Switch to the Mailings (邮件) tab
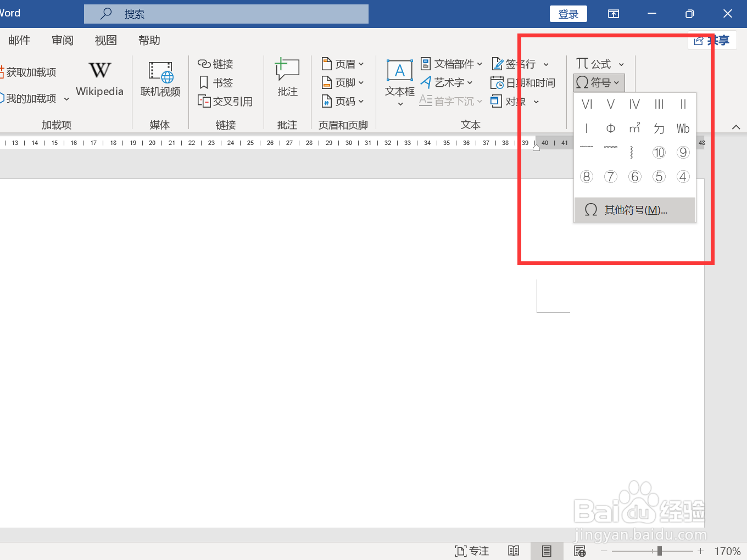The height and width of the screenshot is (560, 747). click(19, 41)
